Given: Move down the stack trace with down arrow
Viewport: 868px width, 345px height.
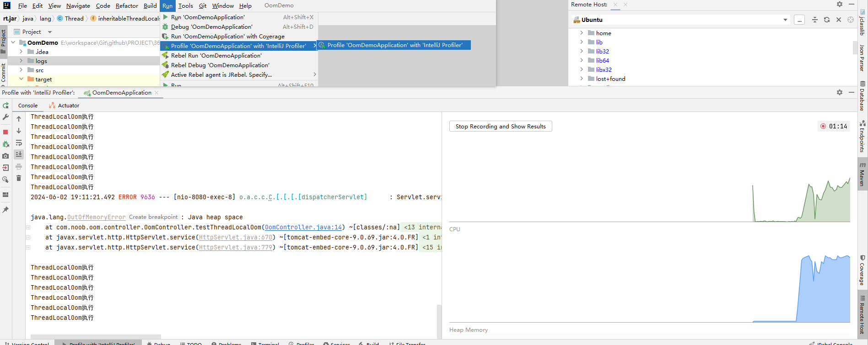Looking at the screenshot, I should [x=19, y=131].
